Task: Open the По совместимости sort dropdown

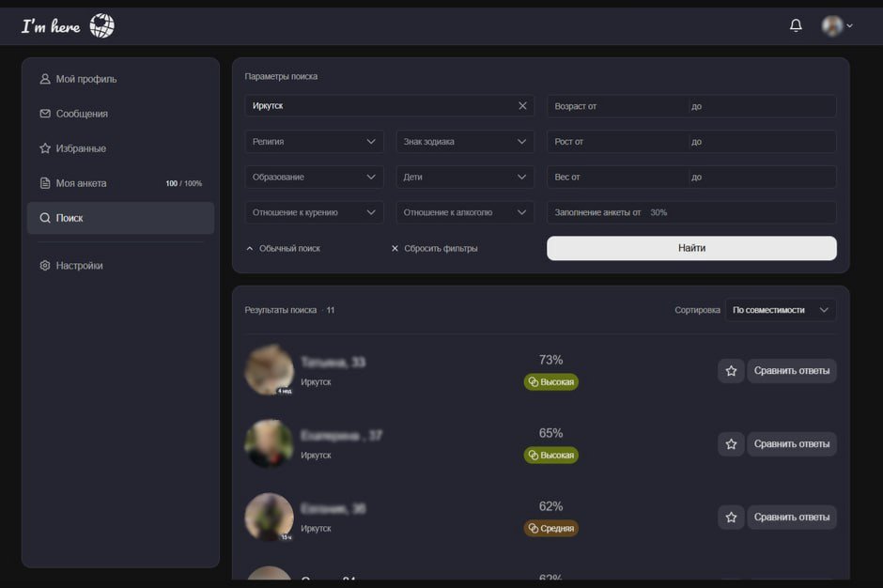Action: [781, 310]
